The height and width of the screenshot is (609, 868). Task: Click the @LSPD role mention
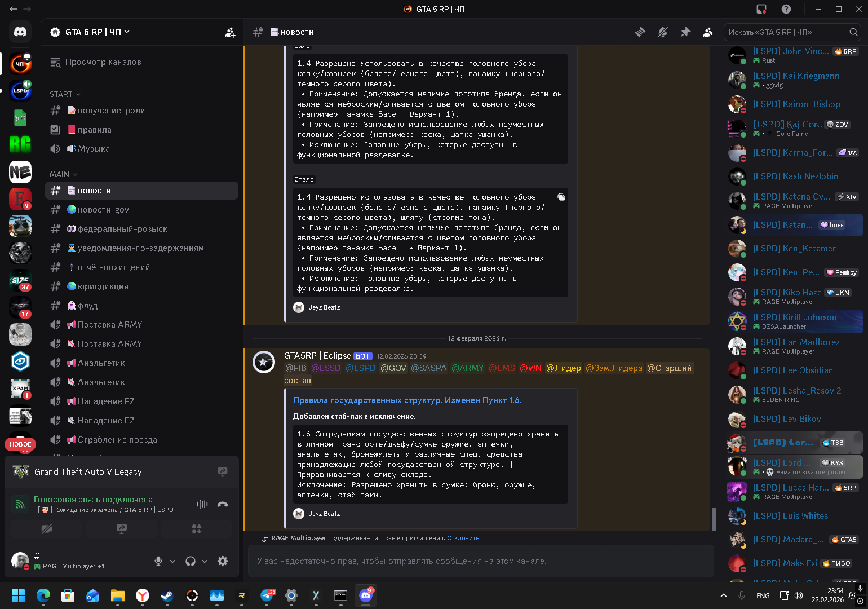[x=360, y=368]
